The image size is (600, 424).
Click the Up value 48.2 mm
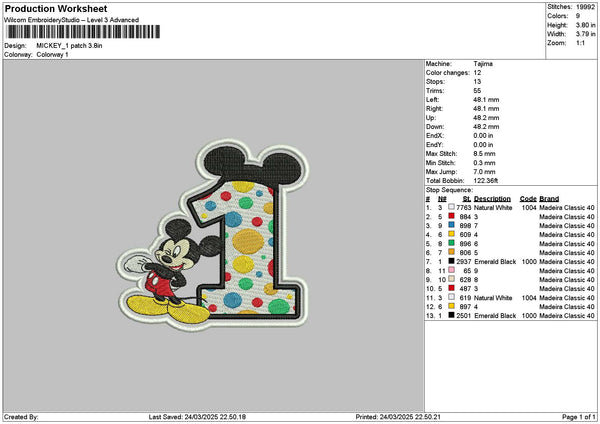pyautogui.click(x=486, y=118)
